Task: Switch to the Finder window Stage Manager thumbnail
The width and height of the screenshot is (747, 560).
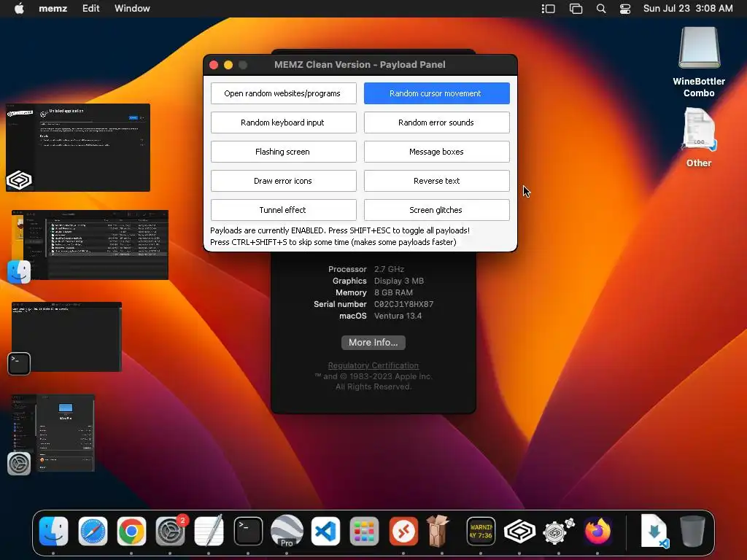Action: pos(90,245)
